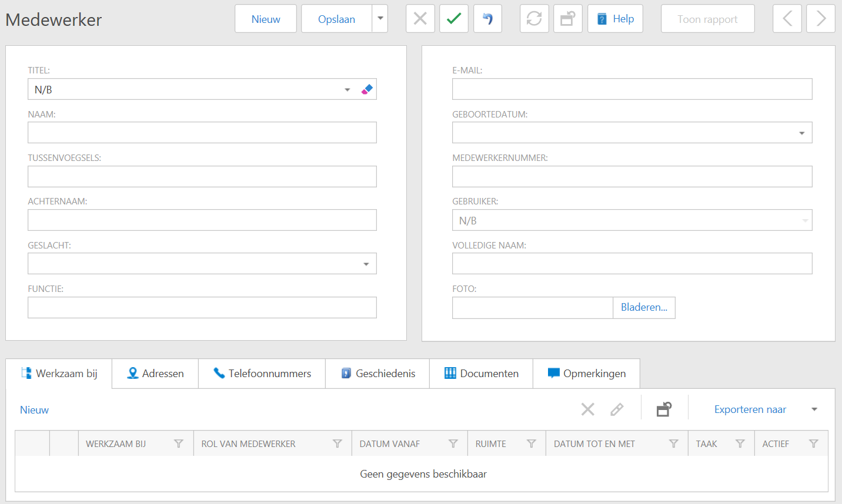Image resolution: width=842 pixels, height=504 pixels.
Task: Filter the Werkzaam bij column
Action: [179, 444]
